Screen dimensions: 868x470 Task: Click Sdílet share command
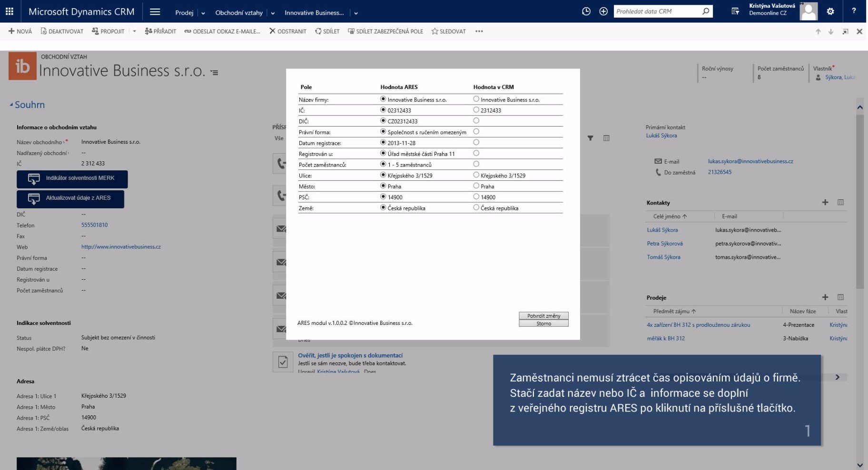(327, 31)
